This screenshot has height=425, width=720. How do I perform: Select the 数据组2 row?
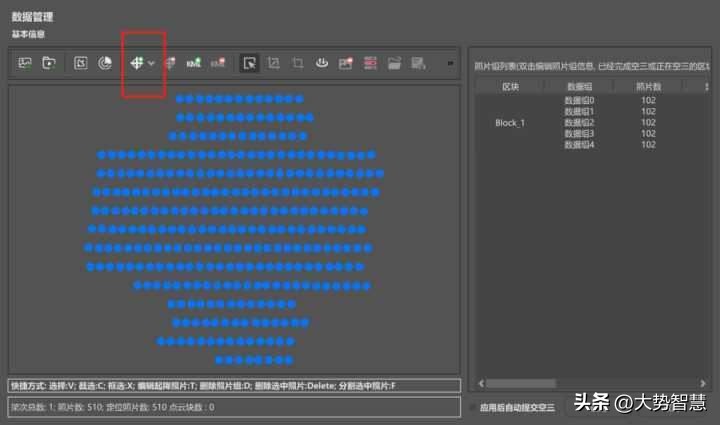(x=579, y=123)
